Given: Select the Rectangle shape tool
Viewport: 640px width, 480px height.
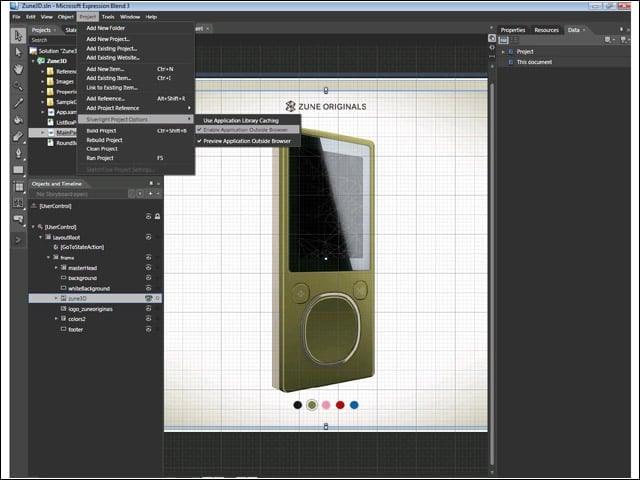Looking at the screenshot, I should tap(18, 169).
